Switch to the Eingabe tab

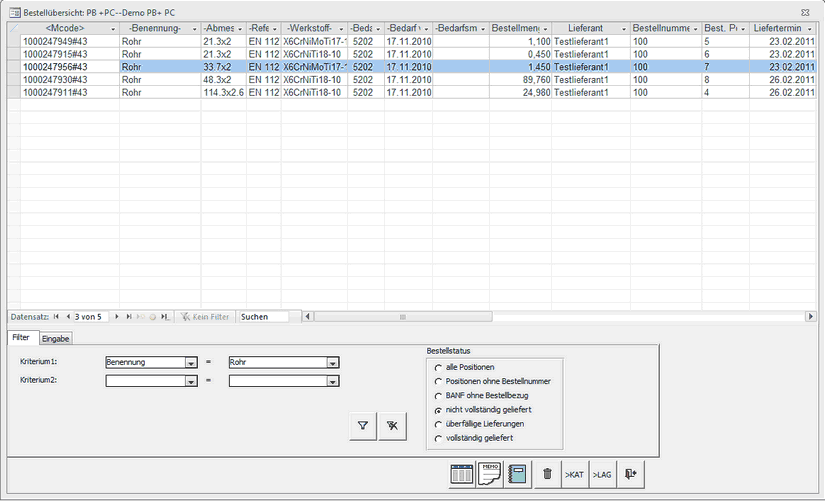click(x=55, y=339)
